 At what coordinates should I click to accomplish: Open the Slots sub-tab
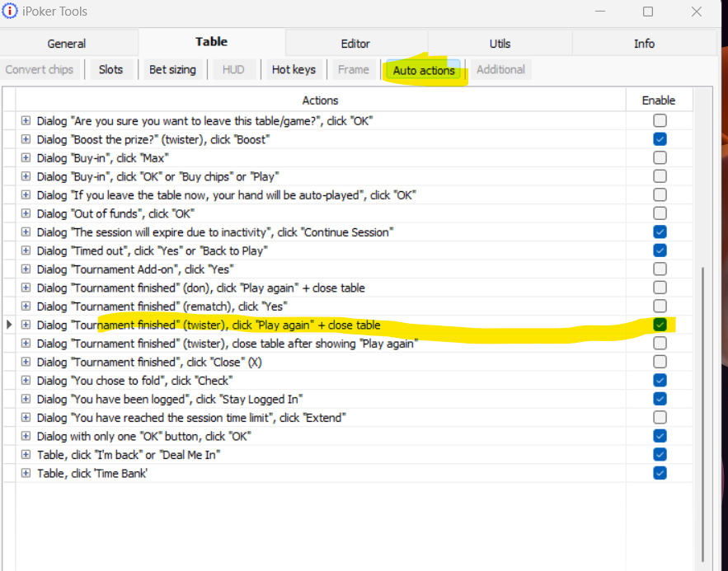110,69
